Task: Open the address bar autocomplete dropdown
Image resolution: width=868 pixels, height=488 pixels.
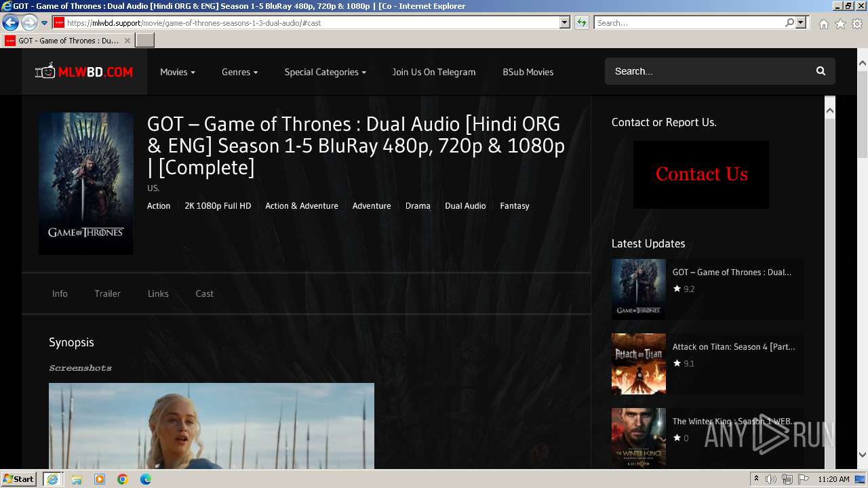Action: tap(564, 22)
